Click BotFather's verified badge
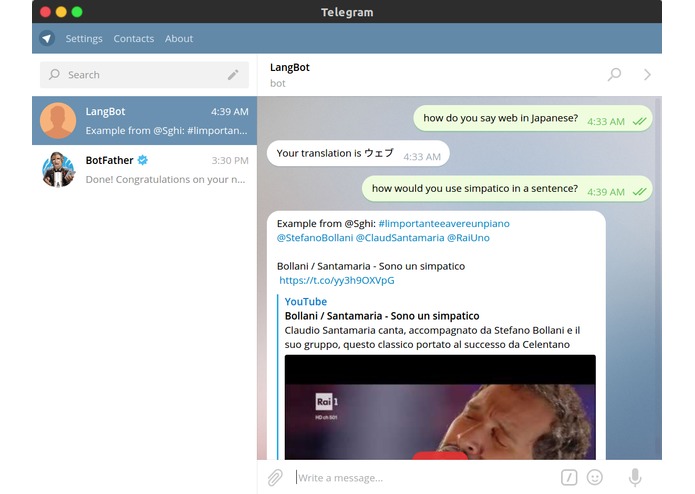The height and width of the screenshot is (494, 695). (x=143, y=160)
